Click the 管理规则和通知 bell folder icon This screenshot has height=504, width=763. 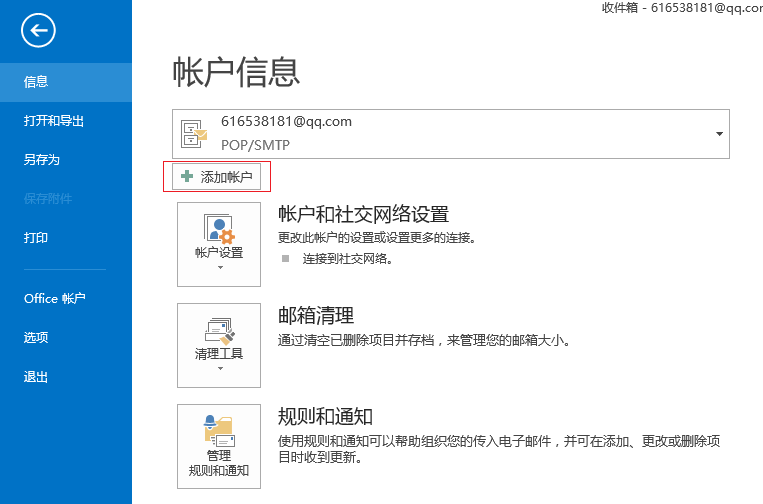(x=219, y=431)
